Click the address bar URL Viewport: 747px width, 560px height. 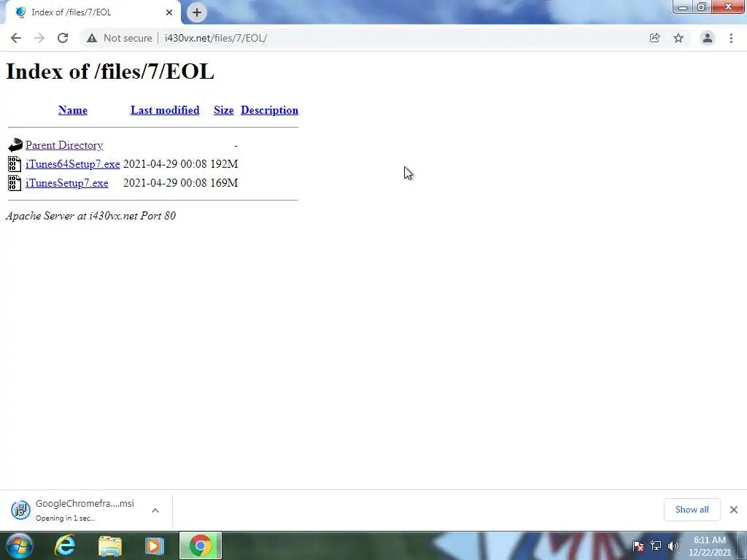[x=215, y=38]
